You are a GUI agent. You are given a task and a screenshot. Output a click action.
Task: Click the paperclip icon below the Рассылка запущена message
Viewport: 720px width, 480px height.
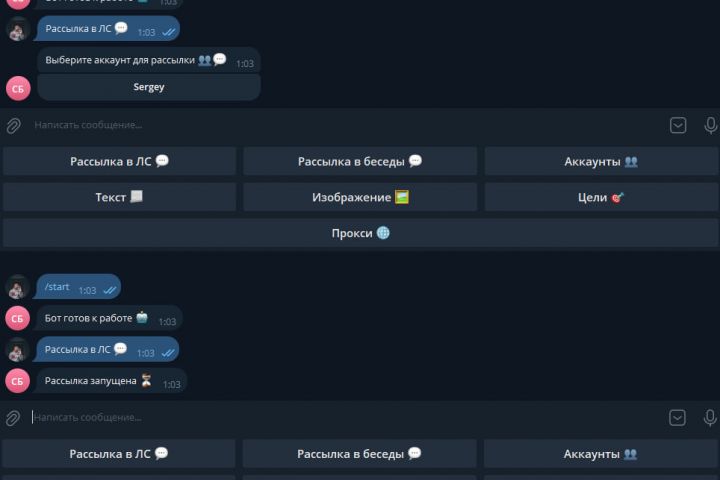(x=14, y=418)
